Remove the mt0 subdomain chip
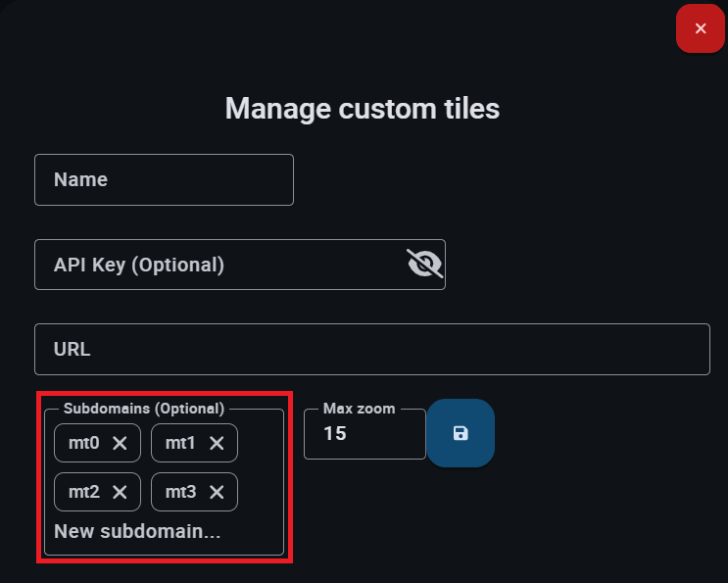The height and width of the screenshot is (583, 728). click(121, 444)
